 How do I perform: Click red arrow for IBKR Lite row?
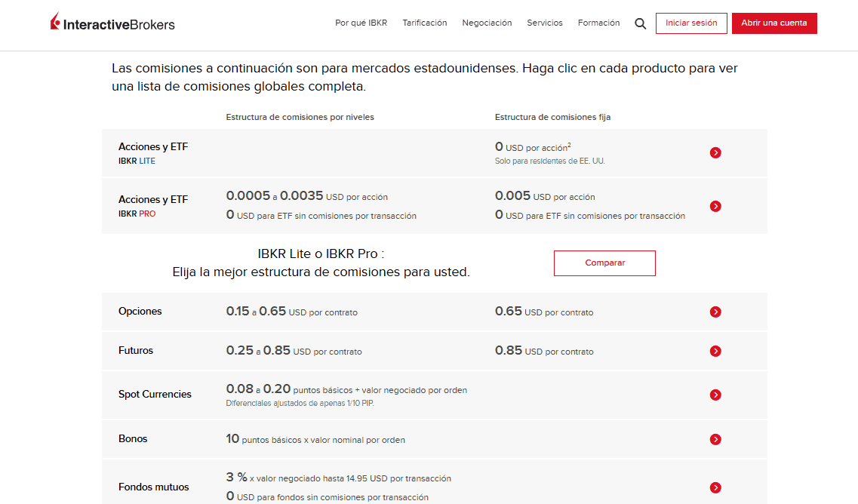(x=715, y=153)
